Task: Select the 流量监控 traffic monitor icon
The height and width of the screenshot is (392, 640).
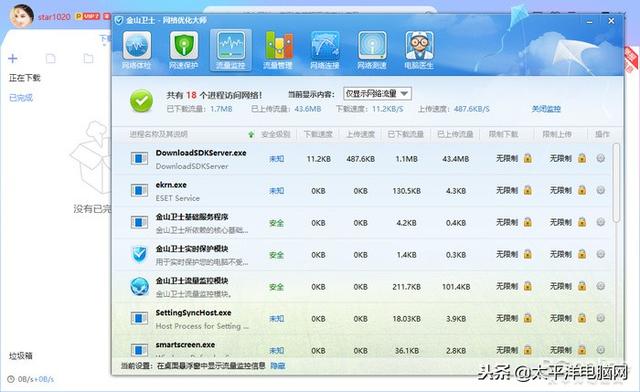Action: pos(231,50)
